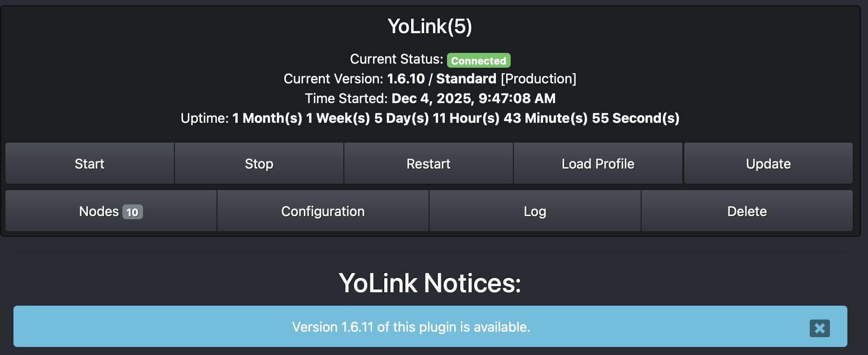The height and width of the screenshot is (355, 868).
Task: Dismiss the version notice with the X icon
Action: (x=819, y=328)
